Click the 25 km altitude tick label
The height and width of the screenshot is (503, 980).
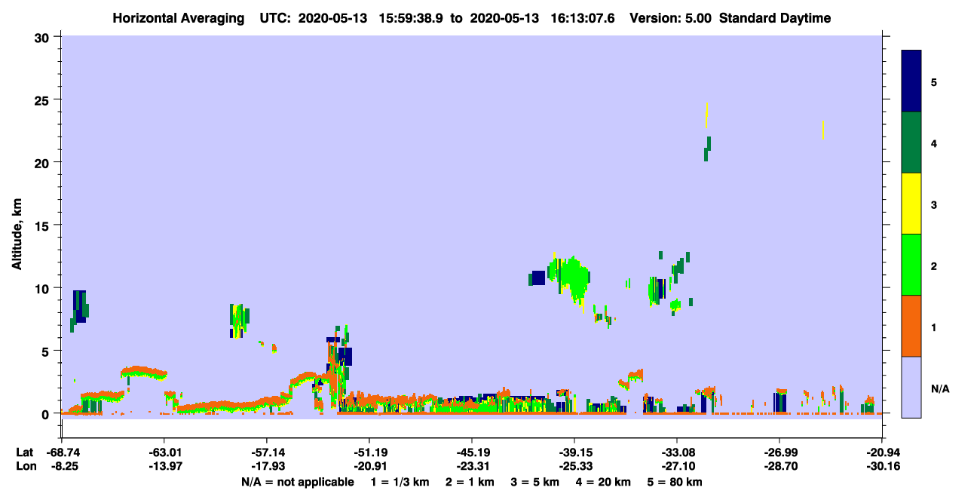coord(44,100)
